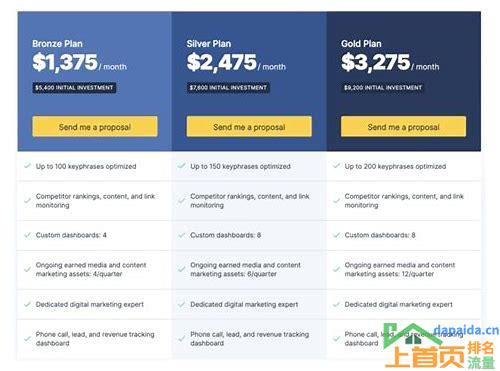Click Bronze Plan Send me a proposal button
The height and width of the screenshot is (371, 500).
(95, 126)
